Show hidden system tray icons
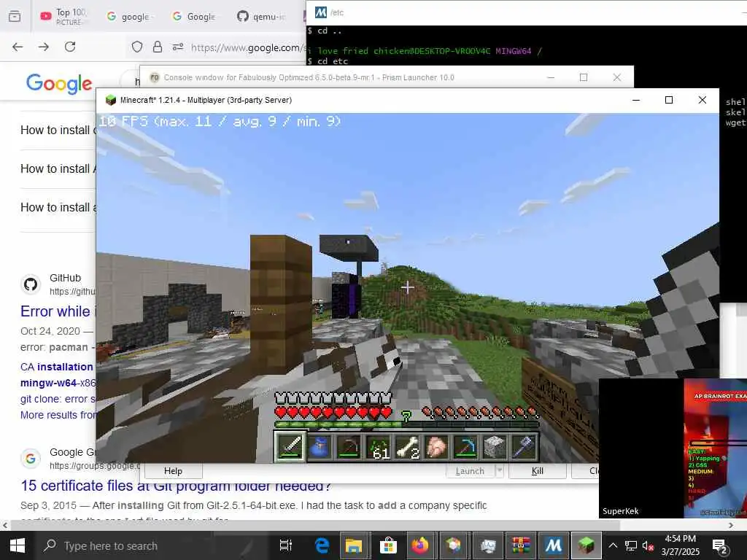 tap(613, 545)
